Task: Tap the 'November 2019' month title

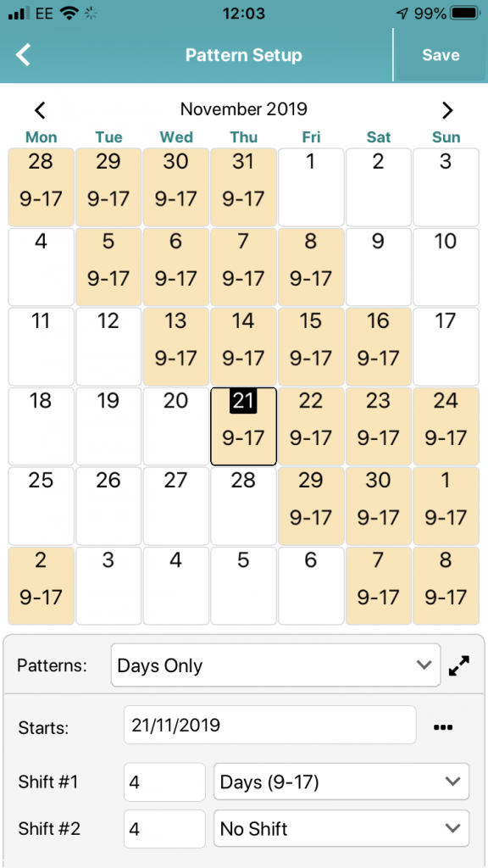Action: pos(243,109)
